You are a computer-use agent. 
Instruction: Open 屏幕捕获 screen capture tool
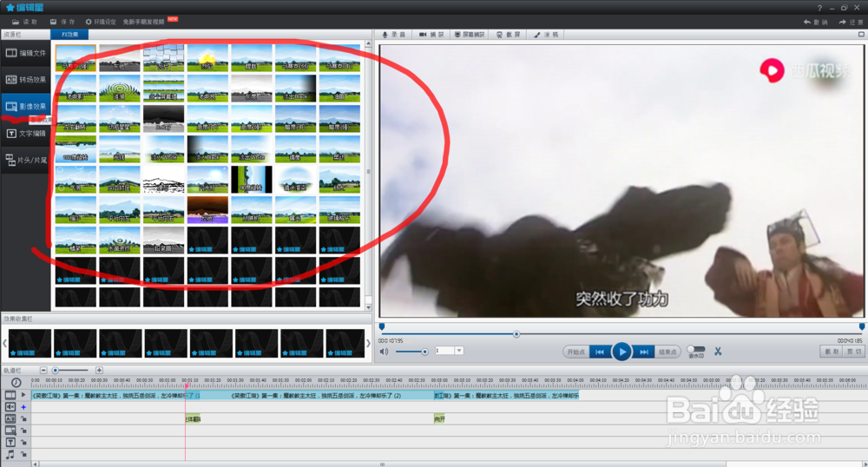tap(470, 35)
